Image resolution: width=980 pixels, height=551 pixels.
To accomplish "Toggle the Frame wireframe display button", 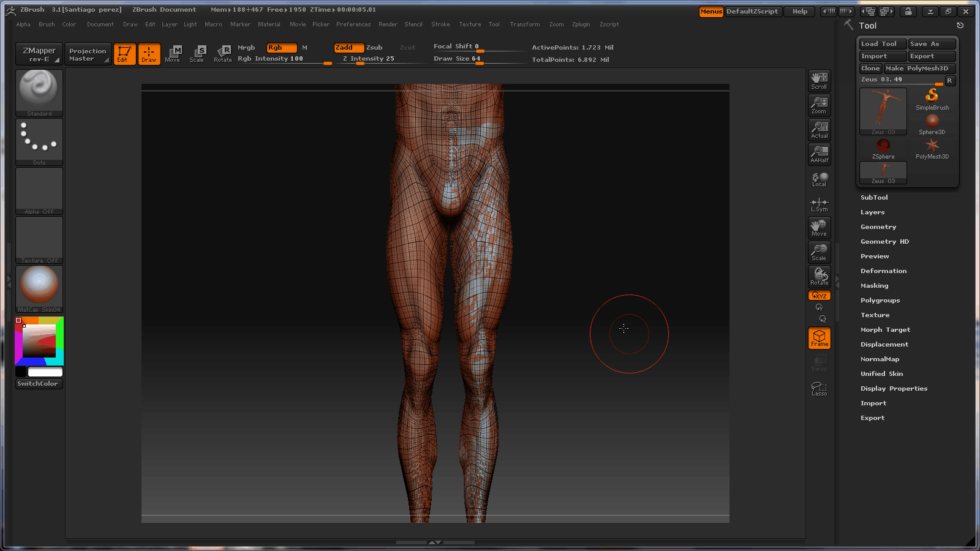I will (819, 338).
